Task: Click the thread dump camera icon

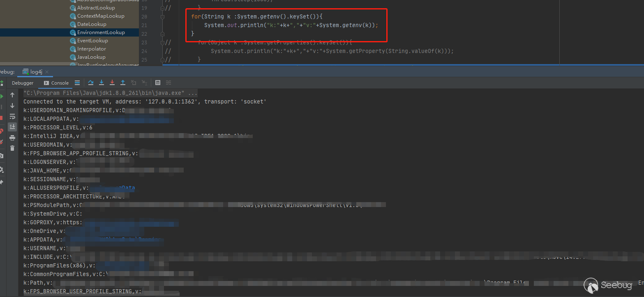Action: pyautogui.click(x=1, y=156)
